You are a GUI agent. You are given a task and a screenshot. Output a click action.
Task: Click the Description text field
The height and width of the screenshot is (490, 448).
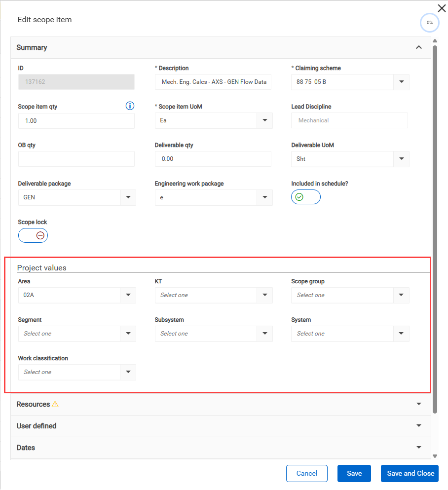click(213, 82)
